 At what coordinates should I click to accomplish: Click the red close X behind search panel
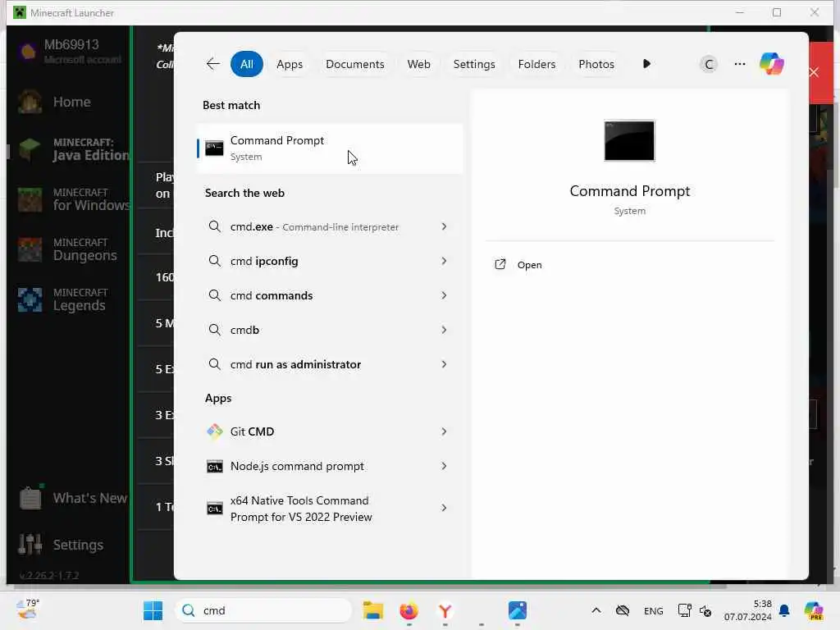coord(815,72)
